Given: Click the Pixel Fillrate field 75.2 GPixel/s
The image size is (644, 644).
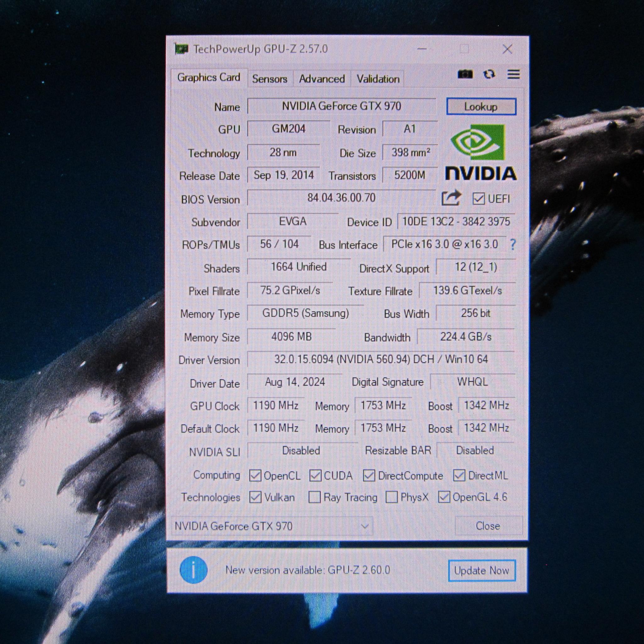Looking at the screenshot, I should click(290, 290).
